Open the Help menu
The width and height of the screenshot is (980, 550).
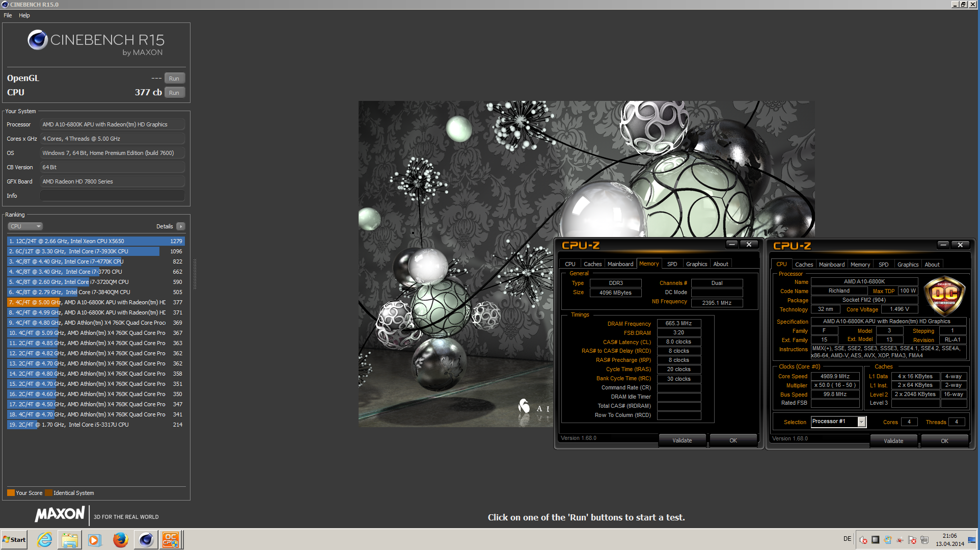[x=24, y=15]
